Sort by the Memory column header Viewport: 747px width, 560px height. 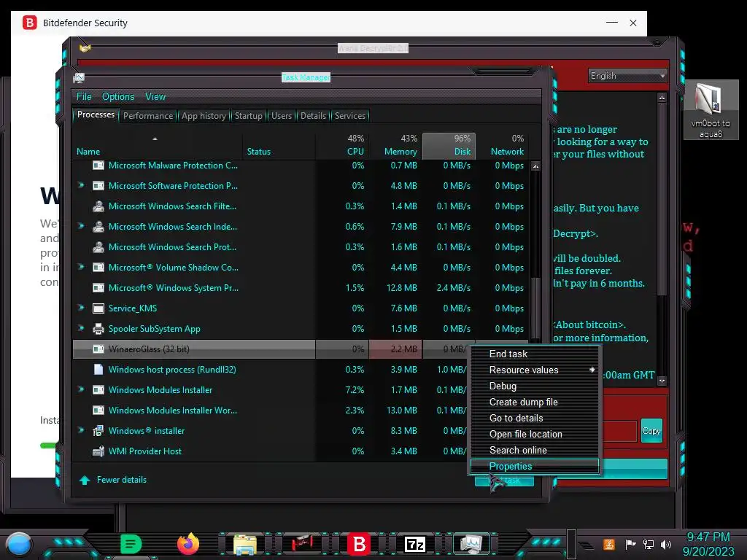click(395, 146)
